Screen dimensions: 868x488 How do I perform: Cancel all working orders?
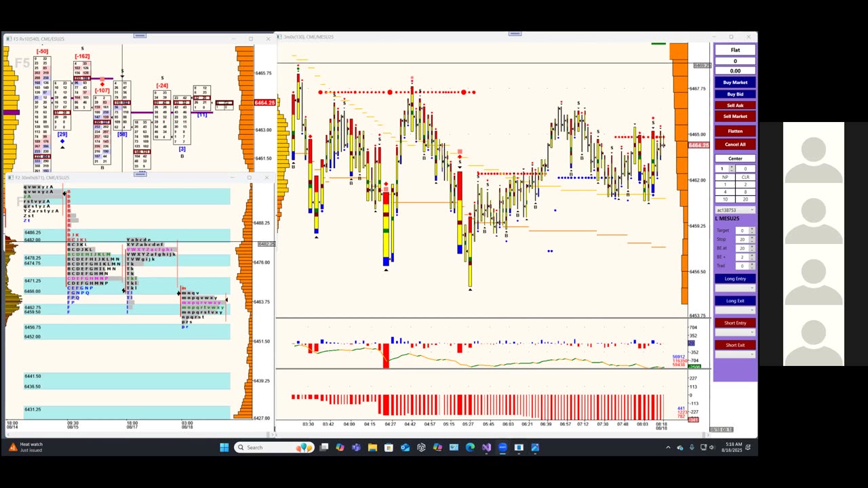tap(735, 144)
